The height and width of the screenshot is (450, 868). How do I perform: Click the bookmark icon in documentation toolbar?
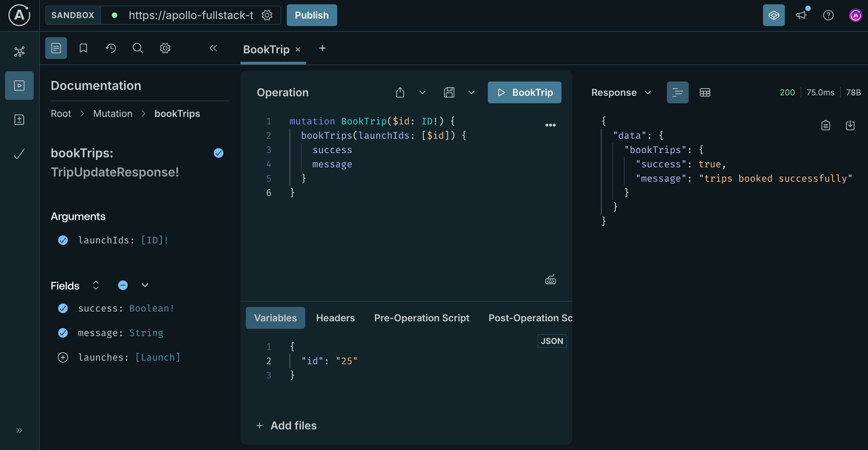click(83, 48)
